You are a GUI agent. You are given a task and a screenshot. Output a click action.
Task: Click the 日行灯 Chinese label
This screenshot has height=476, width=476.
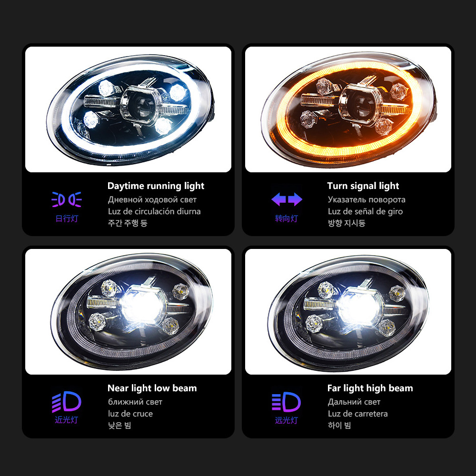click(x=67, y=218)
